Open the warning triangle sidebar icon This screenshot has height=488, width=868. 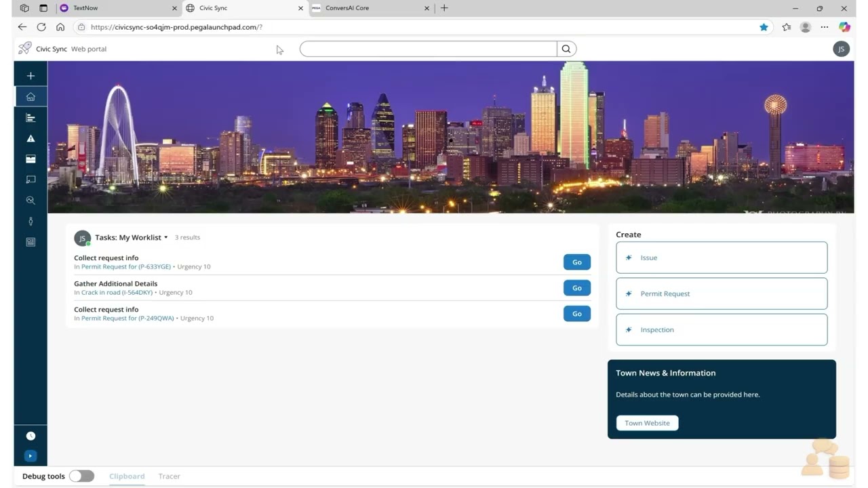click(31, 138)
